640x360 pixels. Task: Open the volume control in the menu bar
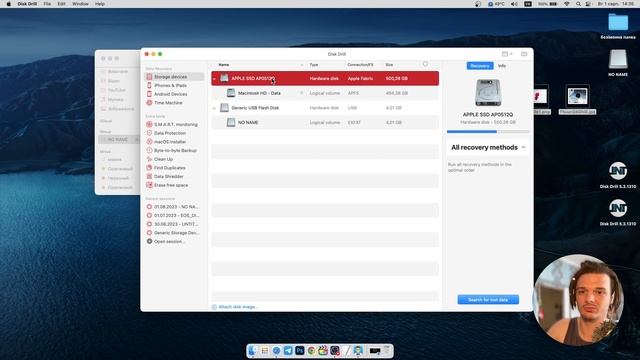[x=514, y=4]
